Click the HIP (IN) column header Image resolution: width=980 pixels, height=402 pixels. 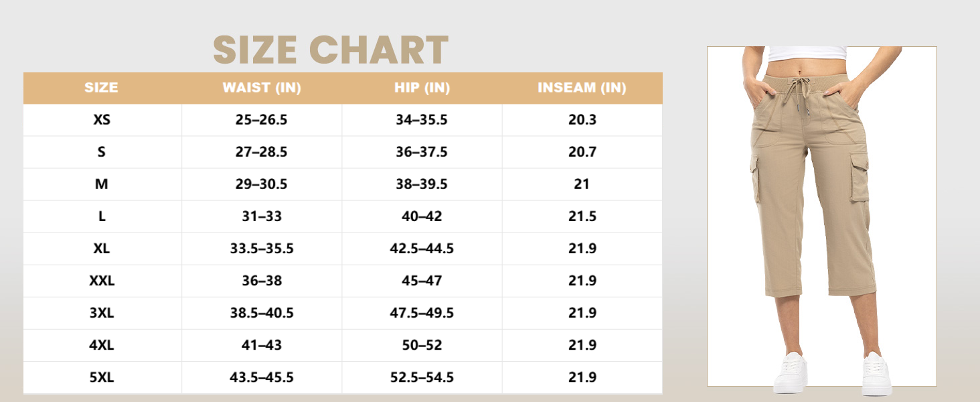point(422,88)
